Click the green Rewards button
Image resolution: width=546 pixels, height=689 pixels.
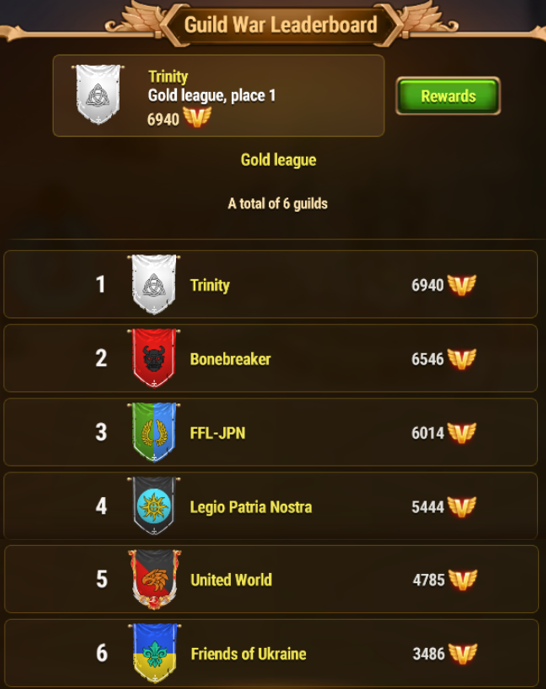pyautogui.click(x=448, y=96)
